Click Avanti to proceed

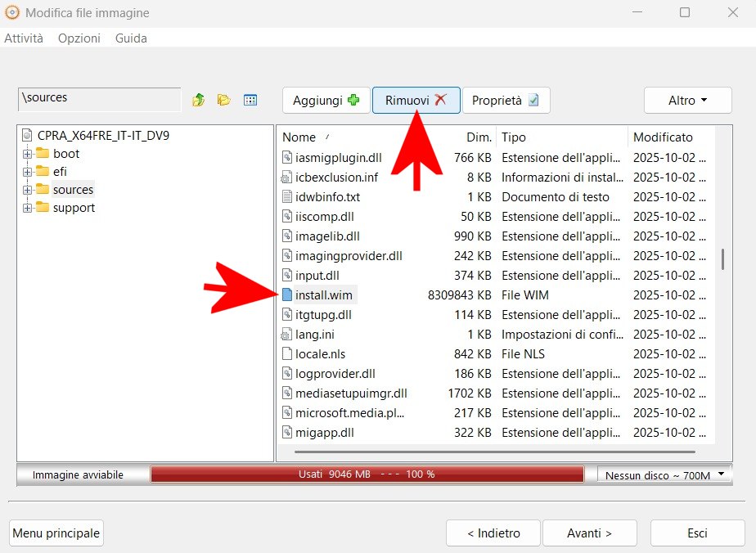[590, 533]
